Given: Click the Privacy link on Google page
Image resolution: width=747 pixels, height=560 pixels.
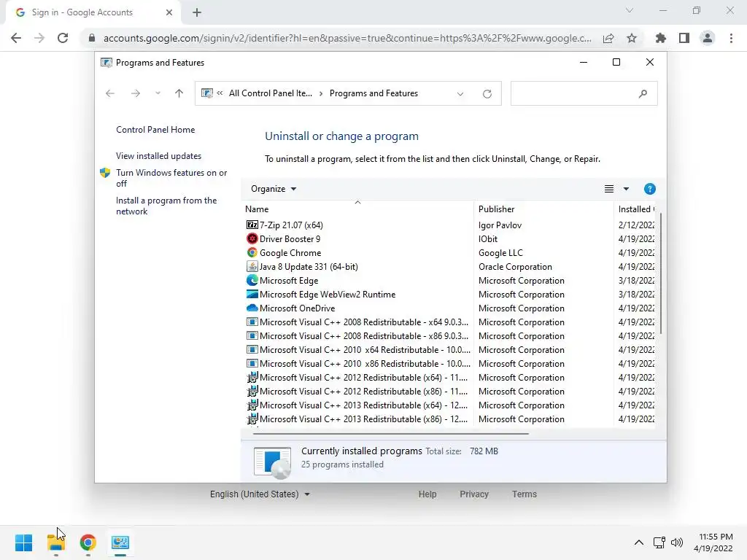Looking at the screenshot, I should [474, 494].
